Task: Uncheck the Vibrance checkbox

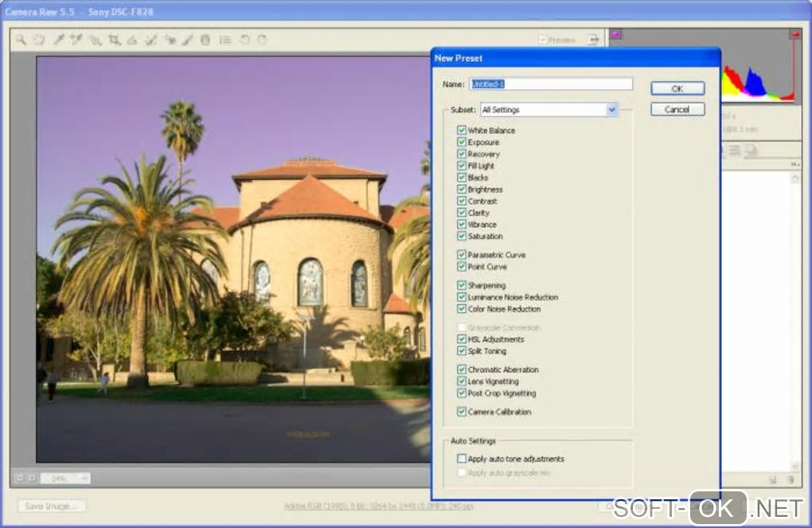Action: [462, 225]
